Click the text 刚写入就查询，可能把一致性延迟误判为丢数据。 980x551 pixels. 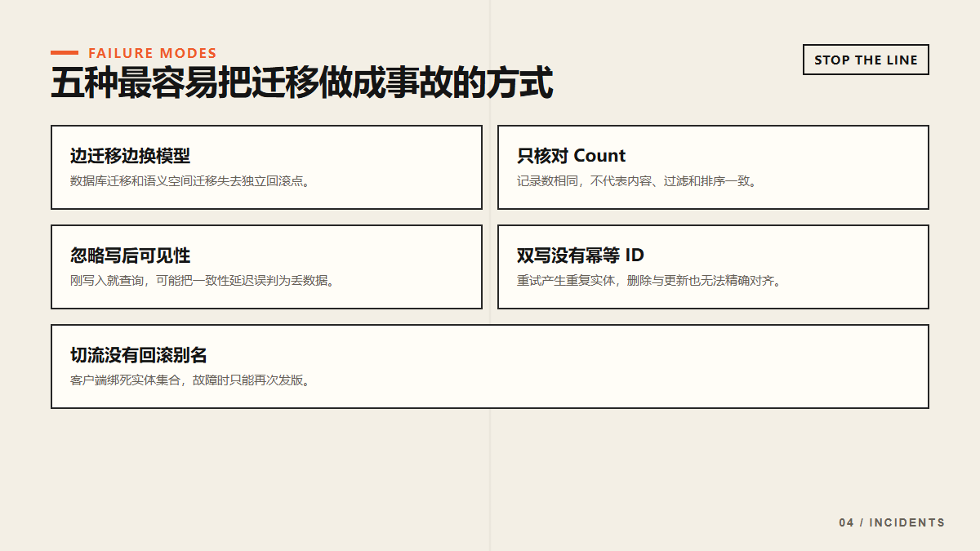[x=204, y=281]
